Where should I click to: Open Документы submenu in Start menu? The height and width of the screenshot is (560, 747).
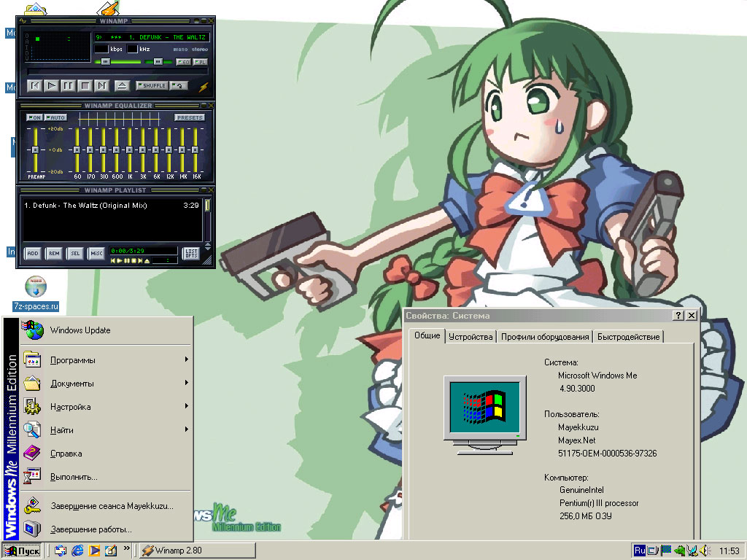click(106, 384)
